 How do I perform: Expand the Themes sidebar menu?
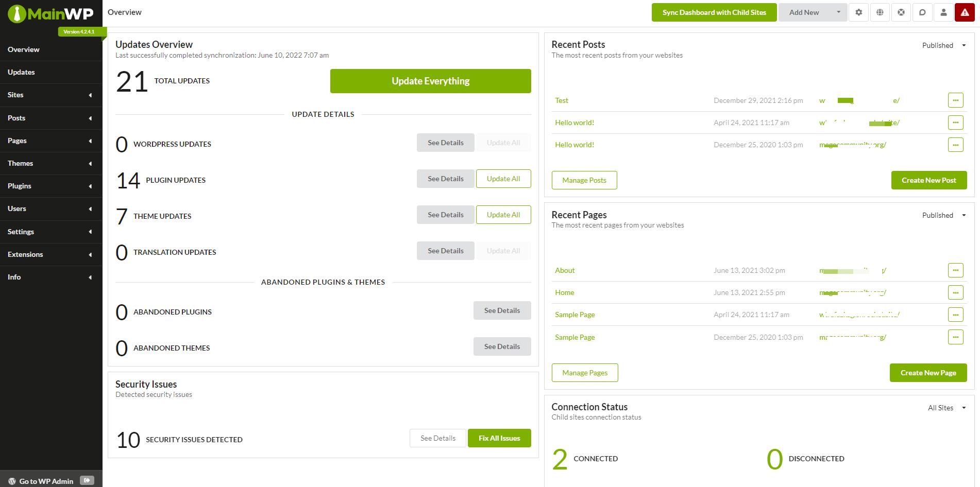tap(51, 163)
